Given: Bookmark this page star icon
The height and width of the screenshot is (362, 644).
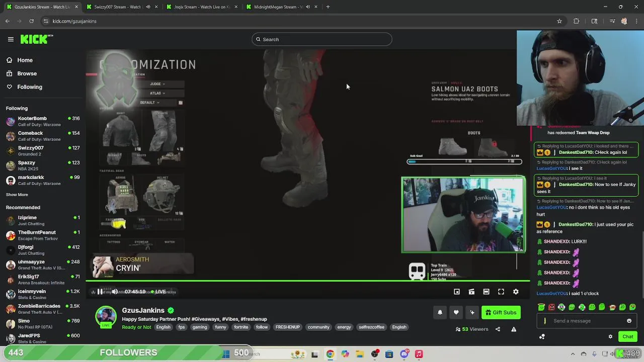Looking at the screenshot, I should pos(559,21).
